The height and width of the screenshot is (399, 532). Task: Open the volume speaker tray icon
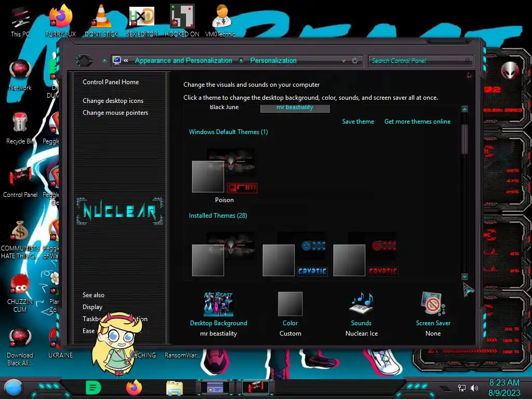click(474, 388)
